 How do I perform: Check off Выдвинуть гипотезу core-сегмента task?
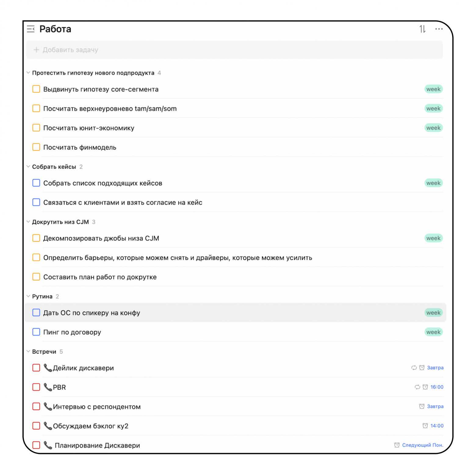click(36, 89)
